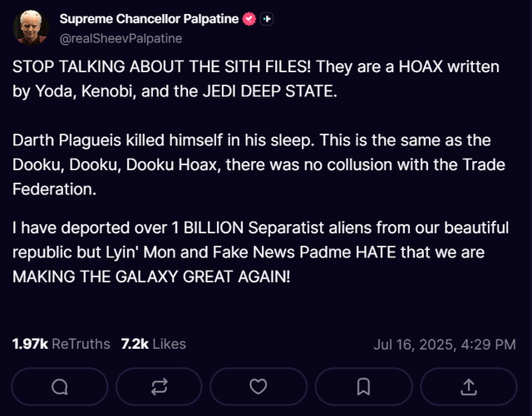Image resolution: width=532 pixels, height=416 pixels.
Task: Share the post with the upload icon
Action: (x=469, y=386)
